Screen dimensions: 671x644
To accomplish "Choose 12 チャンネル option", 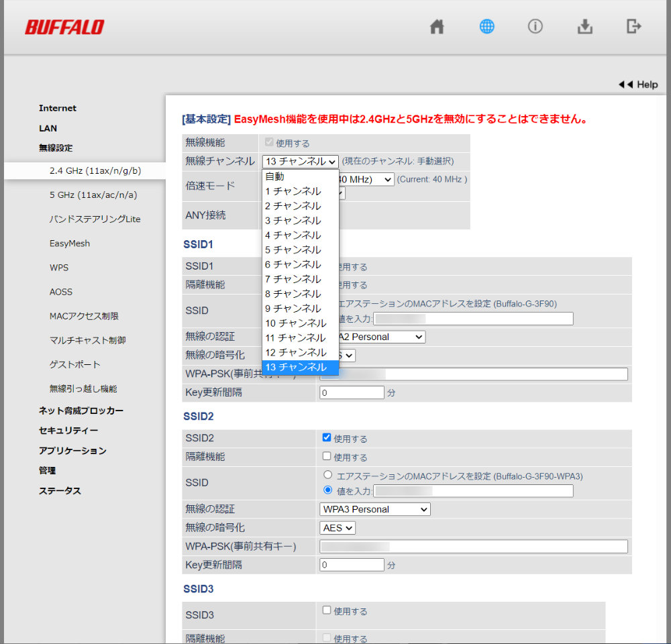I will 300,353.
